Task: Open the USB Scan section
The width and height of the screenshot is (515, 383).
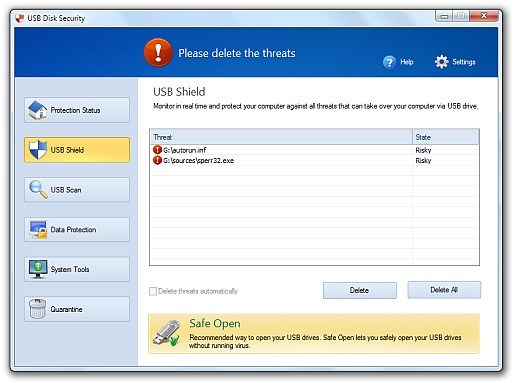Action: click(77, 190)
